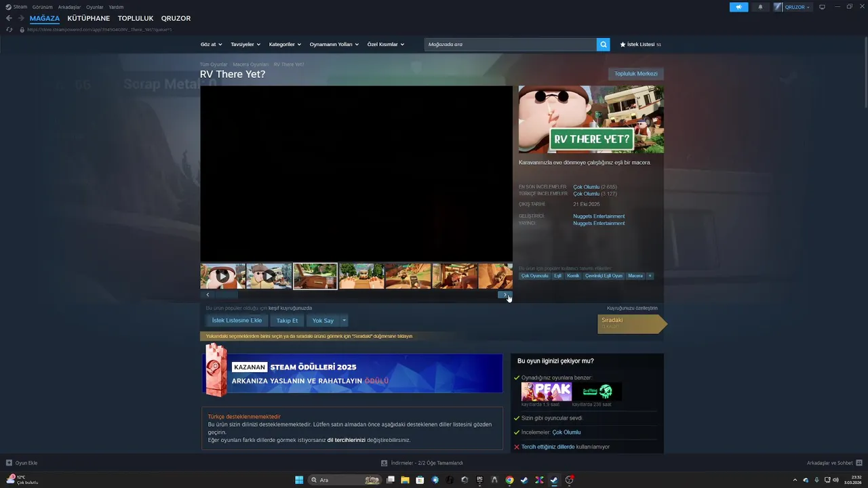The height and width of the screenshot is (488, 868).
Task: Switch to the KÜTÜPHANE tab
Action: [x=88, y=18]
